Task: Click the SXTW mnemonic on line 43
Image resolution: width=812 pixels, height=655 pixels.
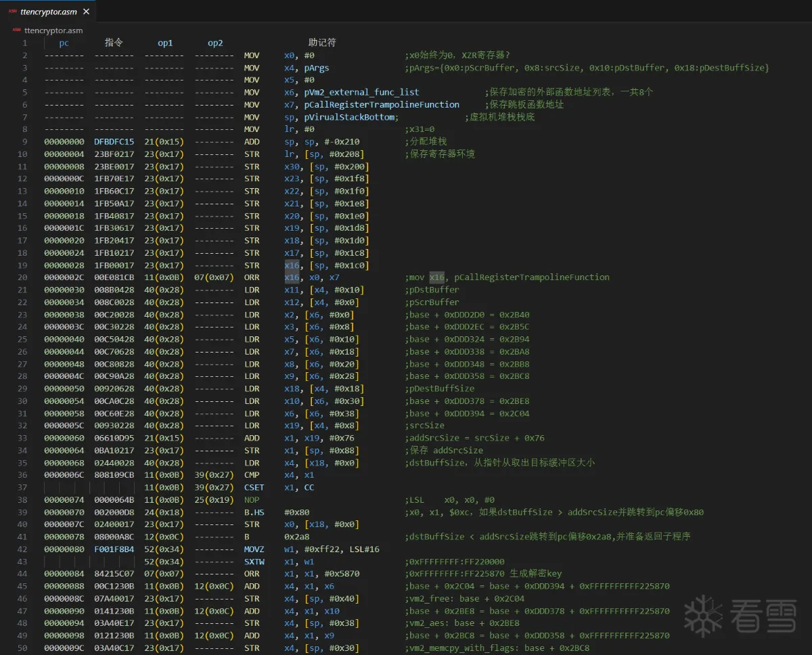Action: coord(254,562)
